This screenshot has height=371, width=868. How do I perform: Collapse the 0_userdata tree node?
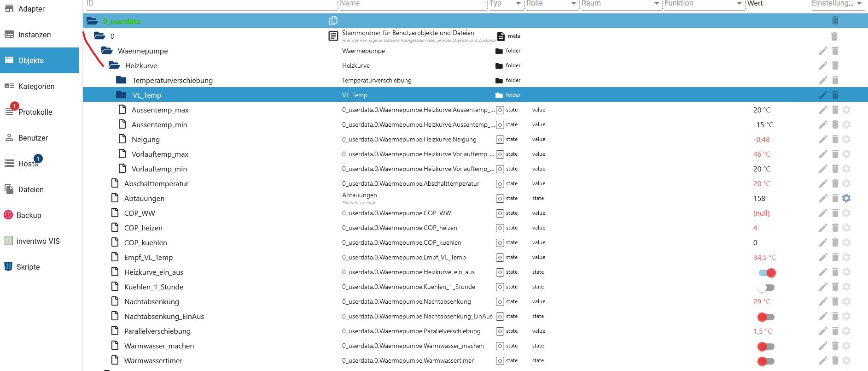coord(92,21)
